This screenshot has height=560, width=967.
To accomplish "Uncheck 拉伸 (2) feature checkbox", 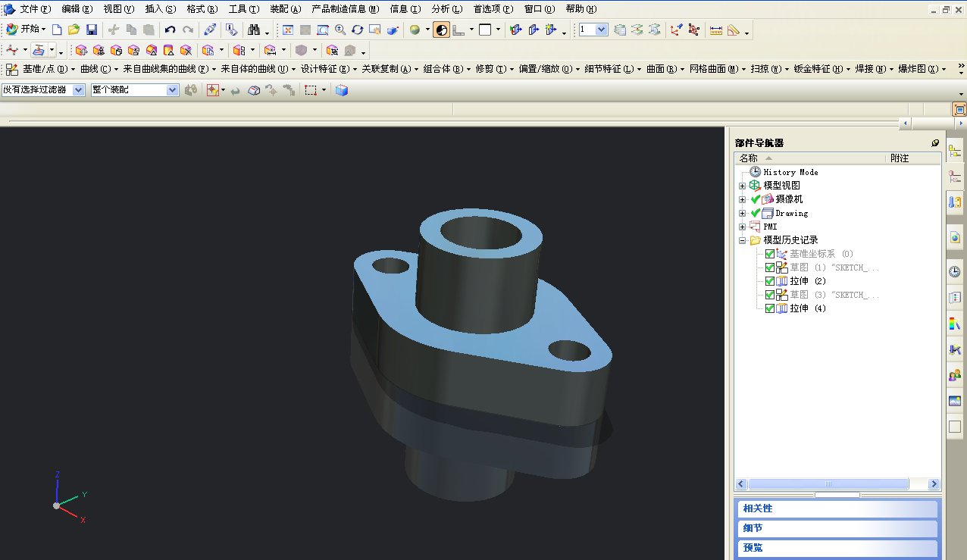I will click(x=770, y=281).
